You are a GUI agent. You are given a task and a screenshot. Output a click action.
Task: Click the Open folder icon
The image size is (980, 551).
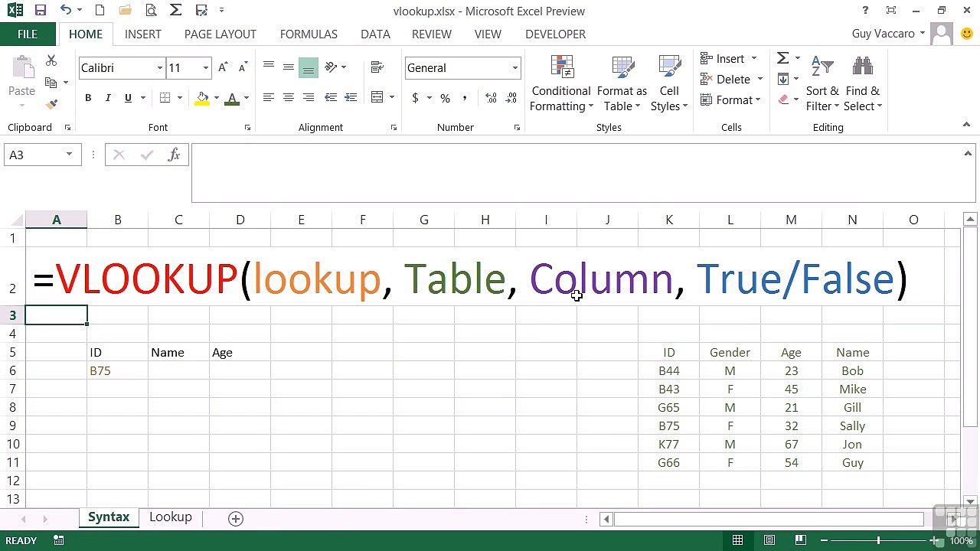coord(125,11)
